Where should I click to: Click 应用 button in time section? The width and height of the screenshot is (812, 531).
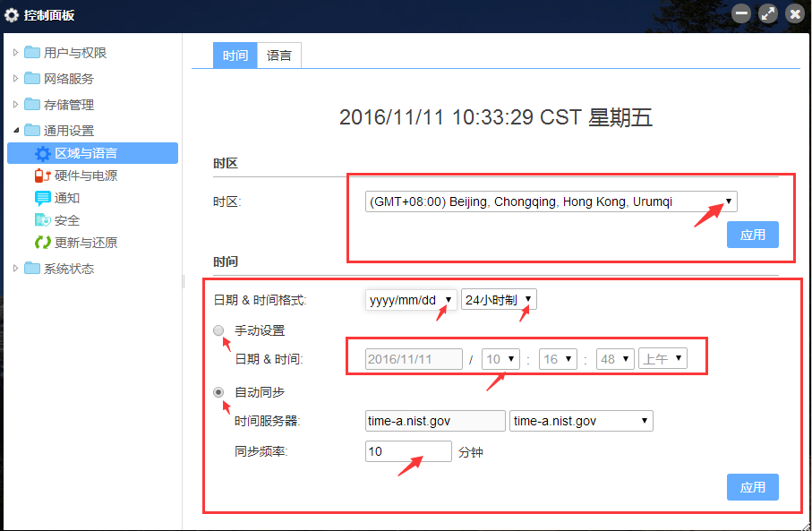click(752, 487)
